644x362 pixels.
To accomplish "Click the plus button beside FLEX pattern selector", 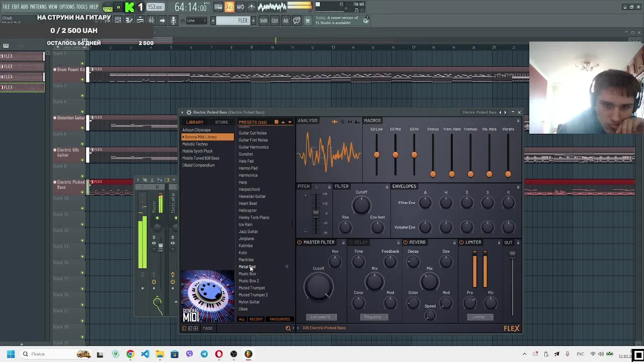I will (253, 21).
